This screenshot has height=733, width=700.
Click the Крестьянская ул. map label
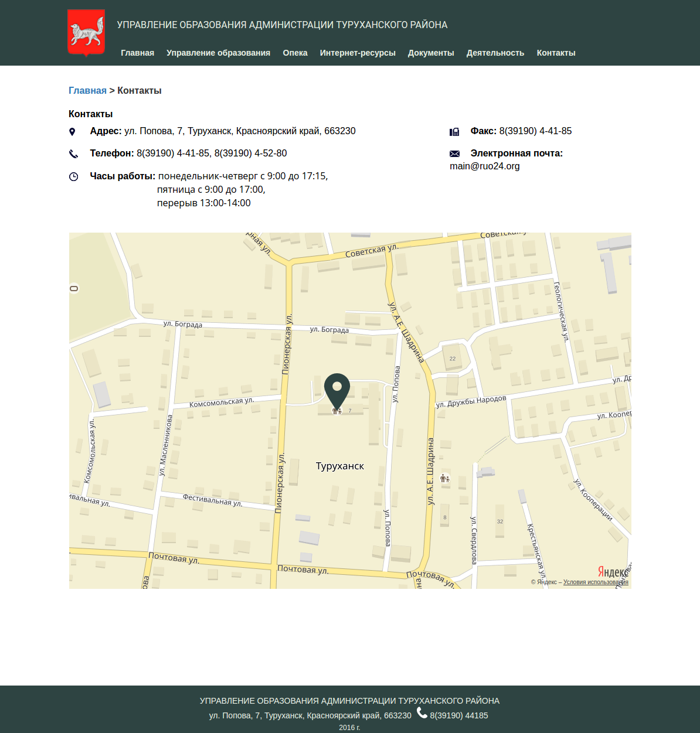click(x=536, y=551)
